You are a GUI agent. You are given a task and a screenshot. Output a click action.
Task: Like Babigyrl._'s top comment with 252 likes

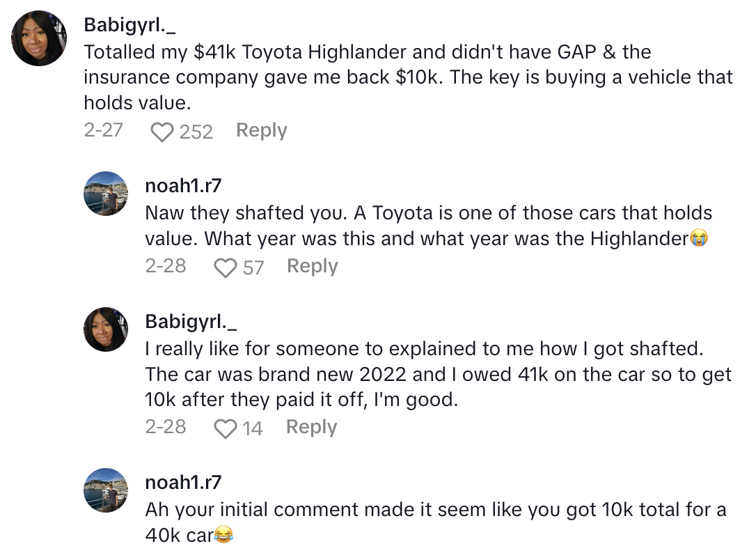pyautogui.click(x=162, y=132)
